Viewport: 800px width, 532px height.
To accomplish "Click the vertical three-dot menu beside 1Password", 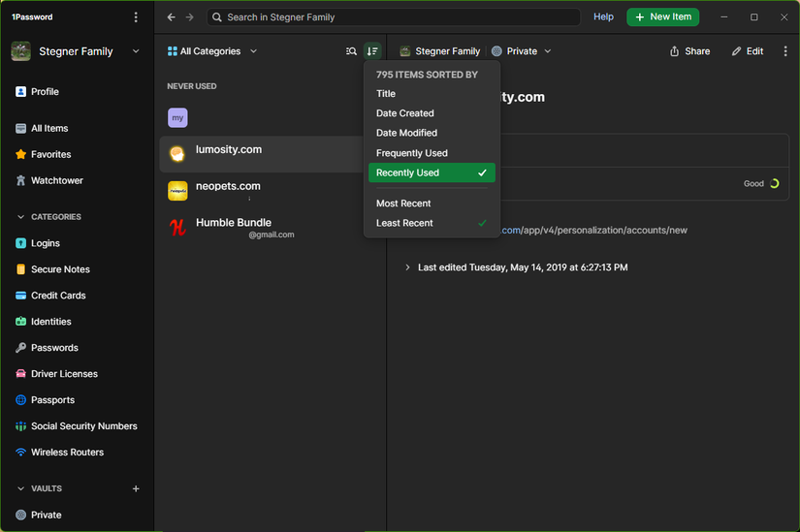I will (x=136, y=17).
